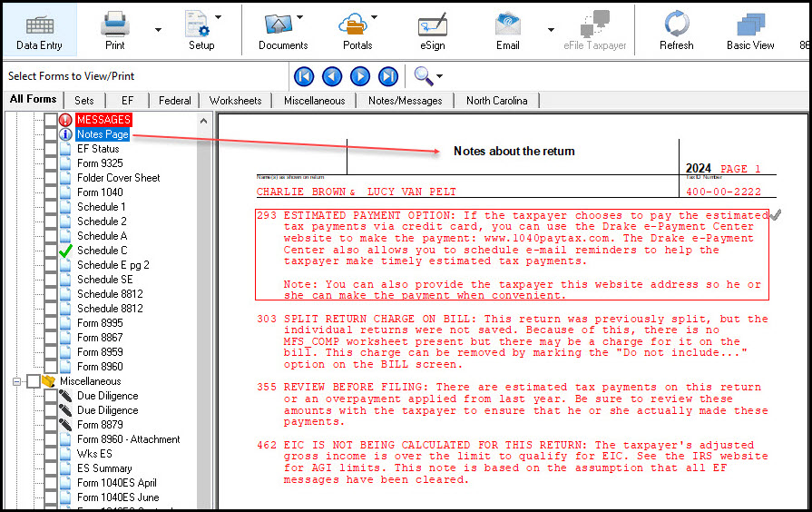
Task: Select the Schedule A checkbox
Action: point(50,236)
